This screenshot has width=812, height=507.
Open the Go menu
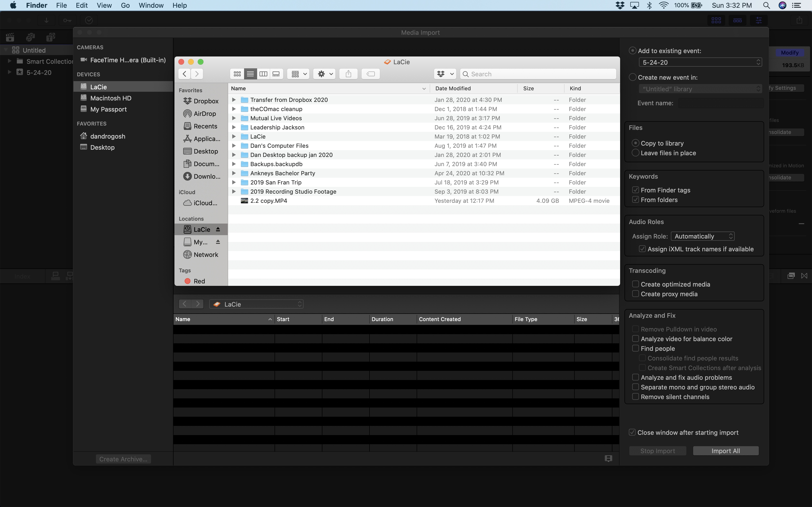pos(125,5)
